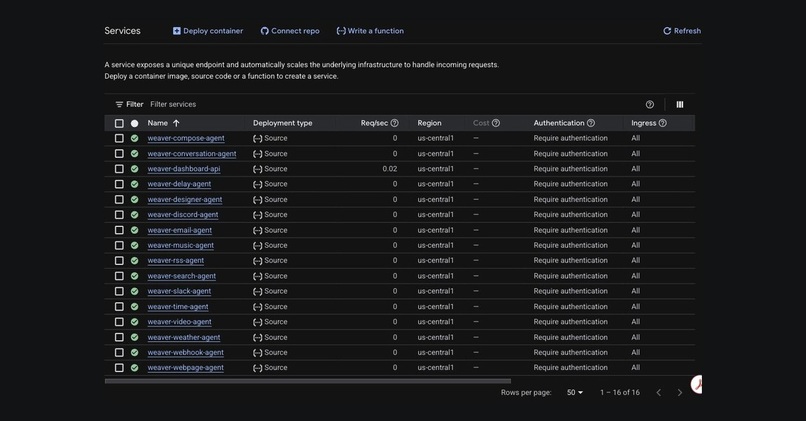
Task: Click the weaver-weather-agent green status icon
Action: tap(134, 337)
